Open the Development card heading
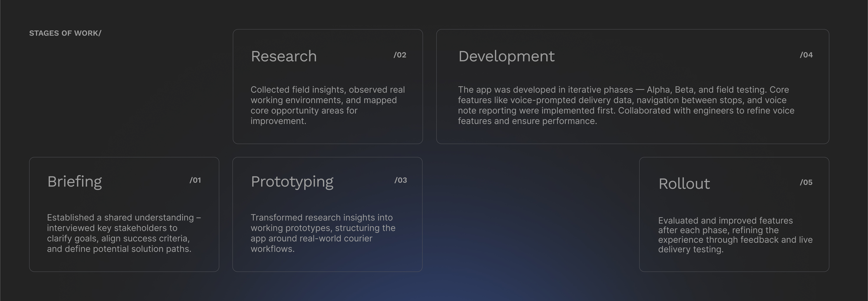The image size is (868, 301). point(506,56)
